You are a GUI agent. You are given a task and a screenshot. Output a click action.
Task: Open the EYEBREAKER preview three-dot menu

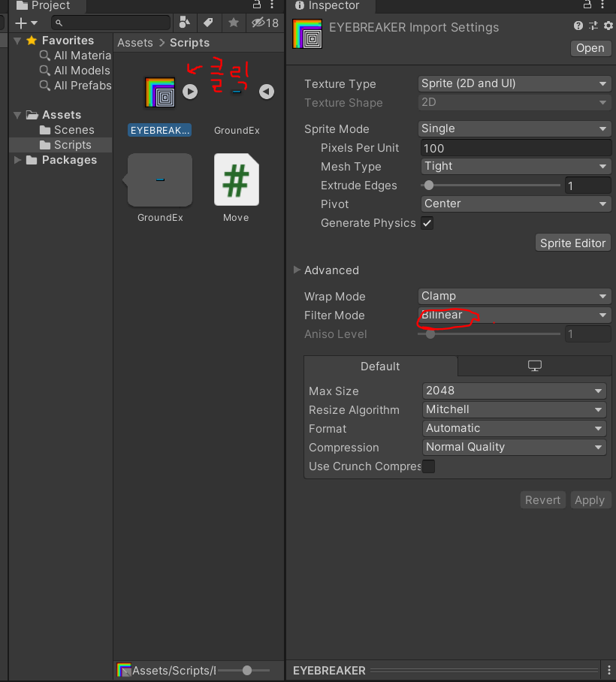(609, 670)
